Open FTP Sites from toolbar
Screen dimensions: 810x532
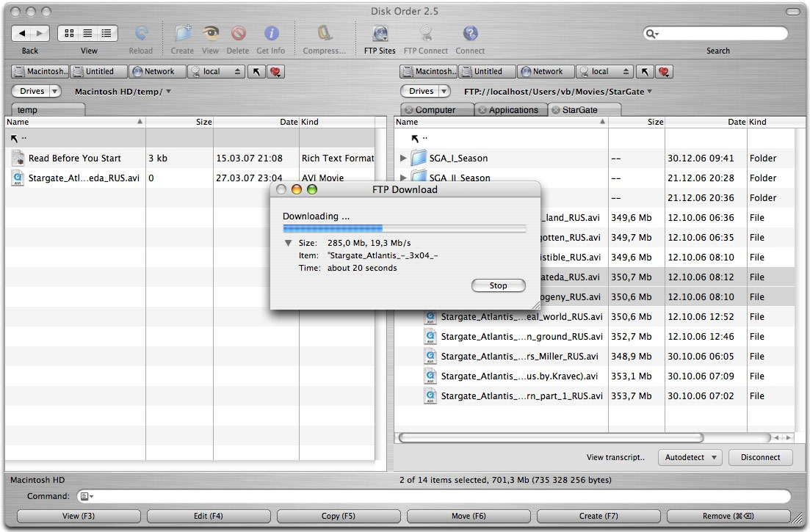click(380, 34)
